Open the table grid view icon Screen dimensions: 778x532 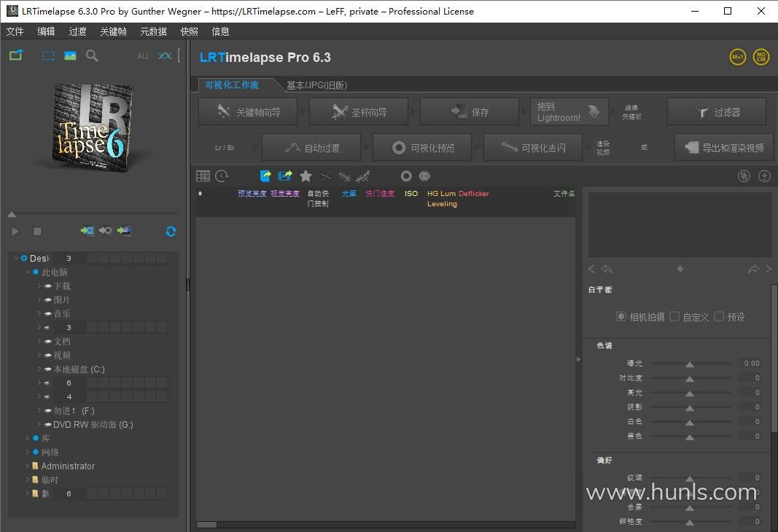click(x=203, y=176)
